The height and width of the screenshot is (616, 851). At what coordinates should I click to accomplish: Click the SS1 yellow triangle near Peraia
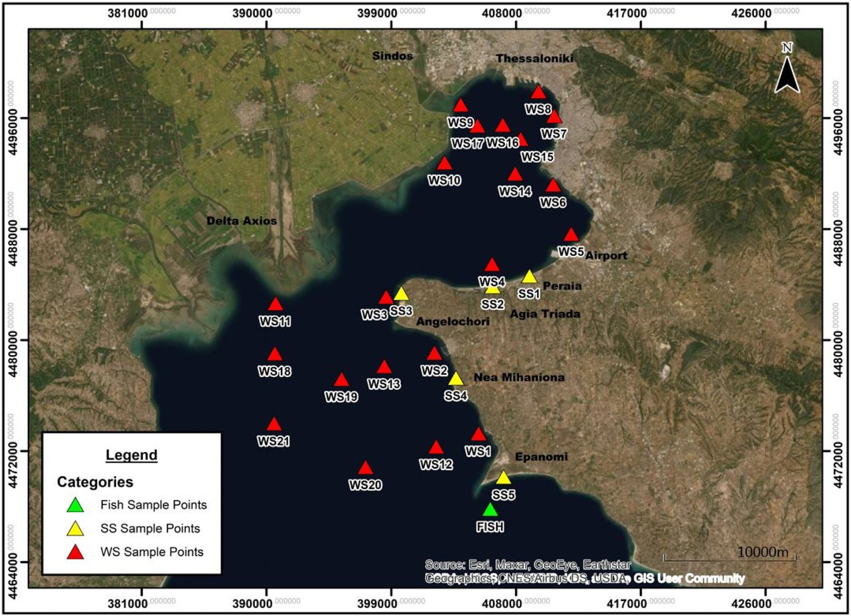tap(529, 277)
